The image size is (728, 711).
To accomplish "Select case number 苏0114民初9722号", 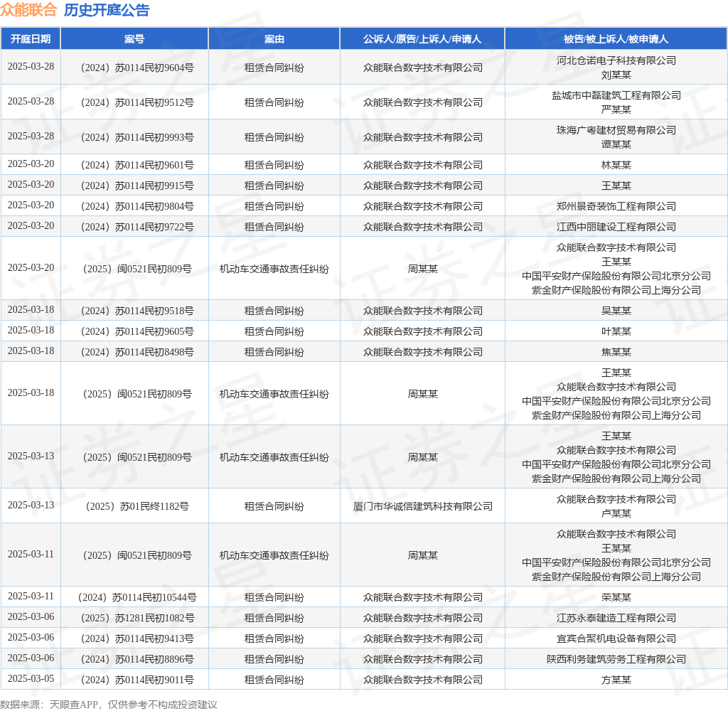I will coord(137,227).
